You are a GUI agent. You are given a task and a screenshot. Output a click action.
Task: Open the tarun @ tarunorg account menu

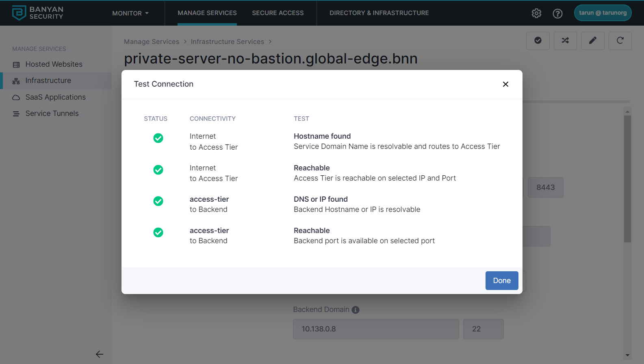(x=603, y=13)
